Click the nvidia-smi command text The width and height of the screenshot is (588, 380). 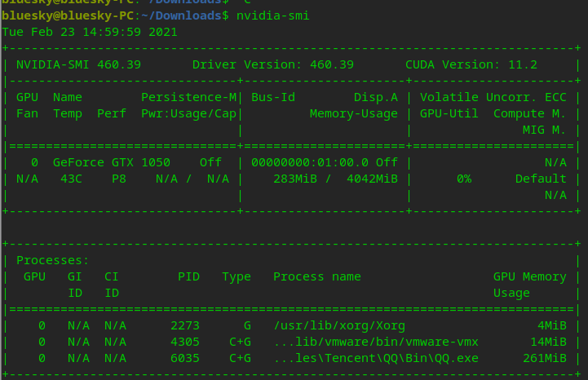[x=273, y=15]
